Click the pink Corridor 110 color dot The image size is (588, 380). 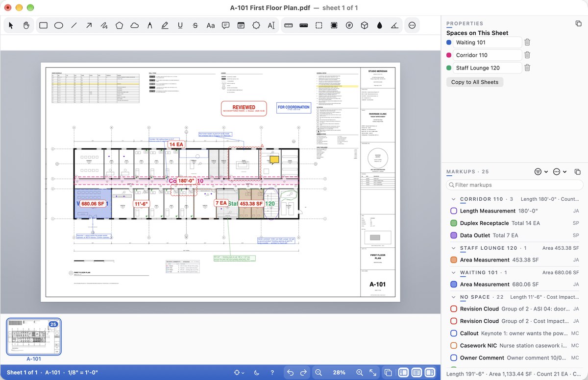[x=449, y=55]
